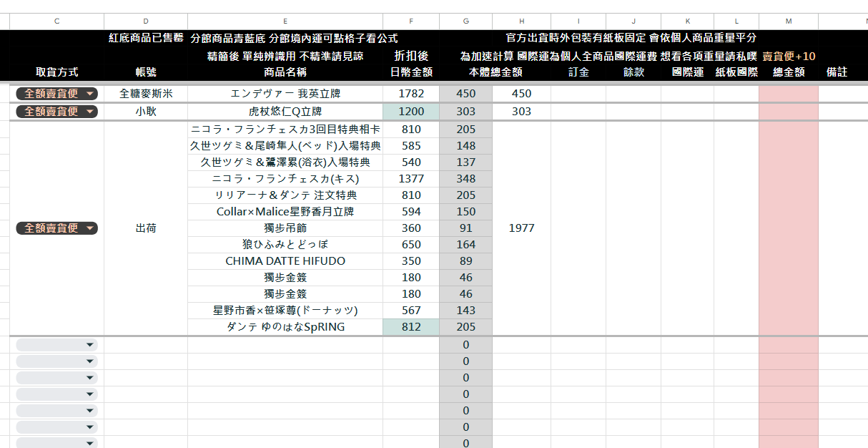Click the 取貨方式 header cell
The height and width of the screenshot is (448, 868).
coord(56,72)
